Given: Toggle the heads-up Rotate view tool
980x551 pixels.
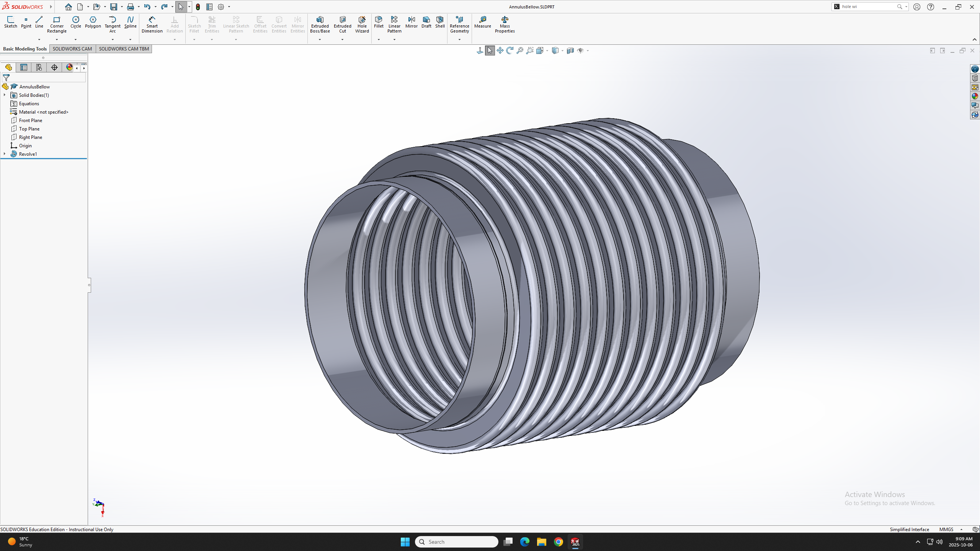Looking at the screenshot, I should point(510,51).
